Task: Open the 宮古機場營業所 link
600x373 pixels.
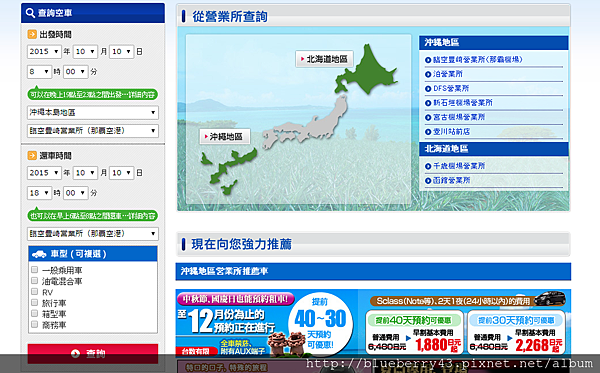Action: coord(459,117)
